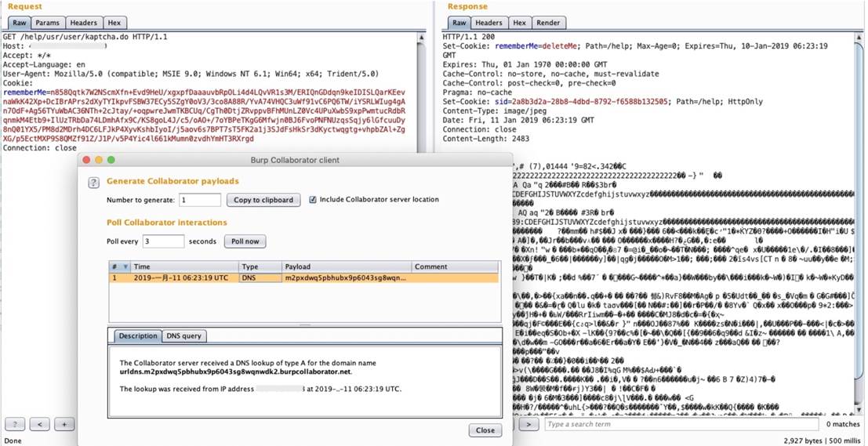Close the Burp Collaborator client dialog
The image size is (868, 446).
tap(485, 430)
